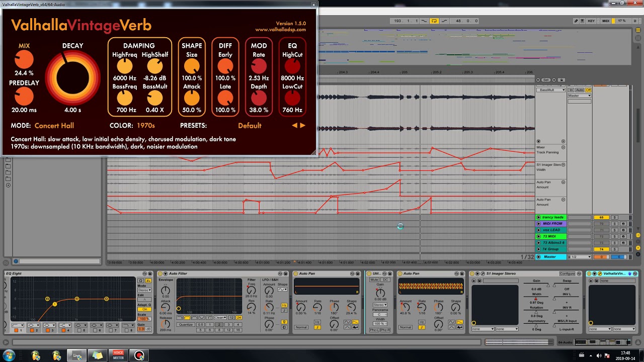This screenshot has width=644, height=362.
Task: Toggle the lock envelopes icon
Action: (x=561, y=80)
